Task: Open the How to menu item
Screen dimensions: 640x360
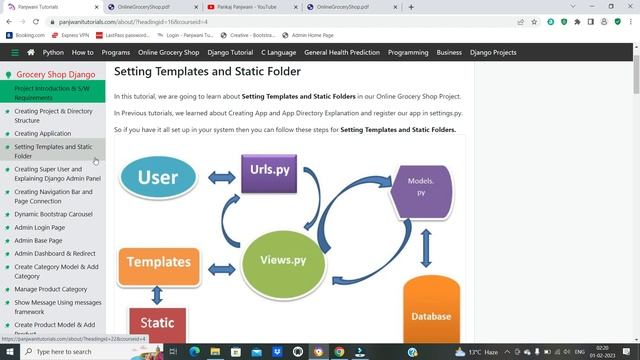Action: point(82,53)
